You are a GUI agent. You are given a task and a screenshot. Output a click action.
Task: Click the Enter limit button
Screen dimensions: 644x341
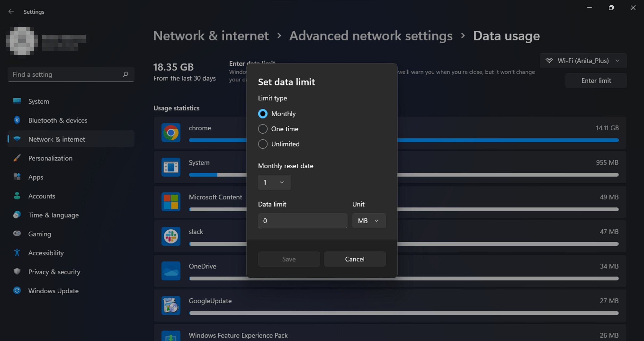(596, 81)
